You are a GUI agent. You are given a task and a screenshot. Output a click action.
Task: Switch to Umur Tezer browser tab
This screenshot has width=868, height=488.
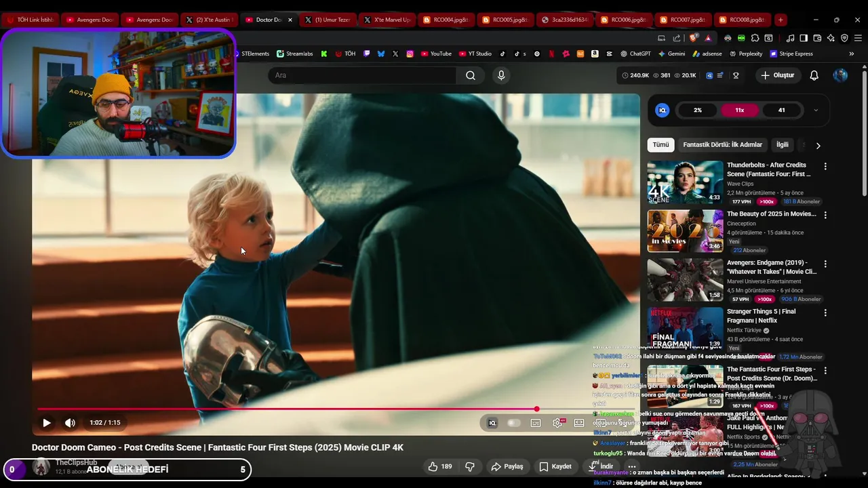(x=328, y=20)
